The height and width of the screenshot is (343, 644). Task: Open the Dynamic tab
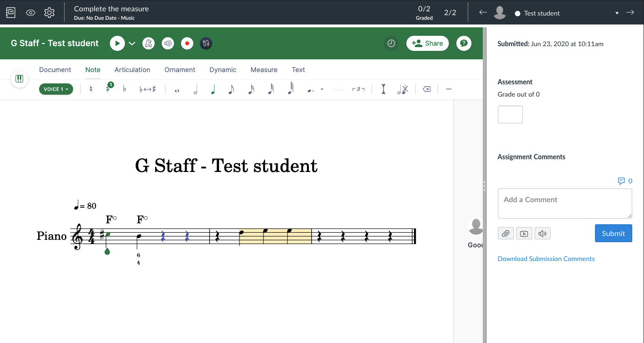pyautogui.click(x=223, y=70)
